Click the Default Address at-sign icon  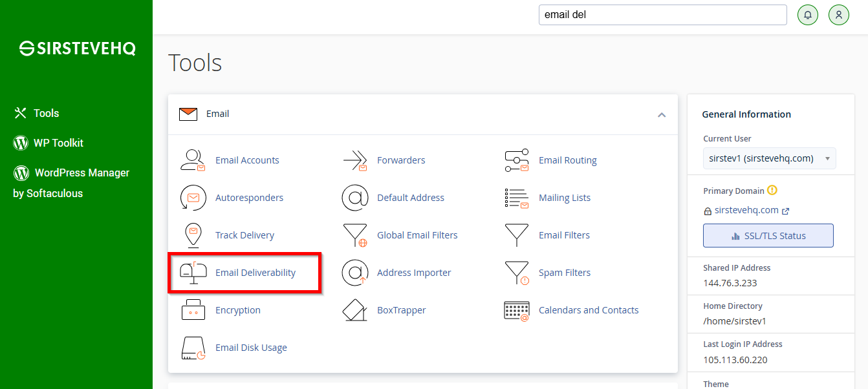(354, 198)
